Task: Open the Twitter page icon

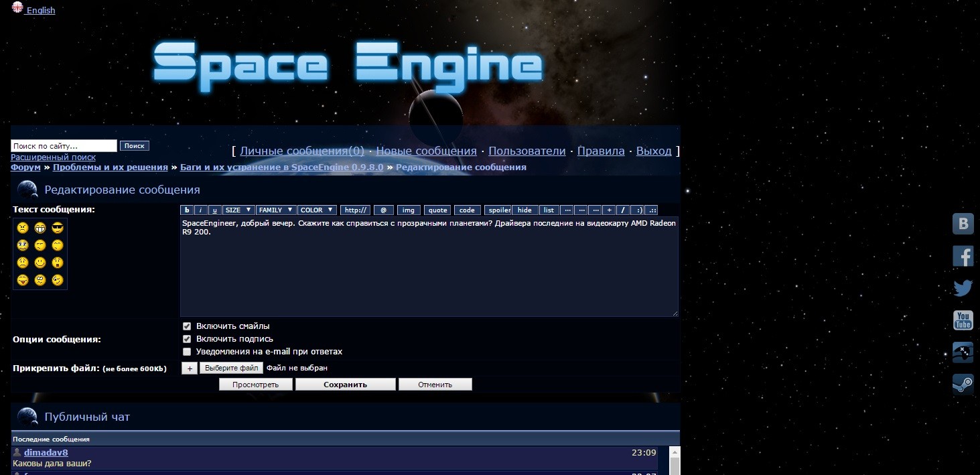Action: pyautogui.click(x=963, y=288)
